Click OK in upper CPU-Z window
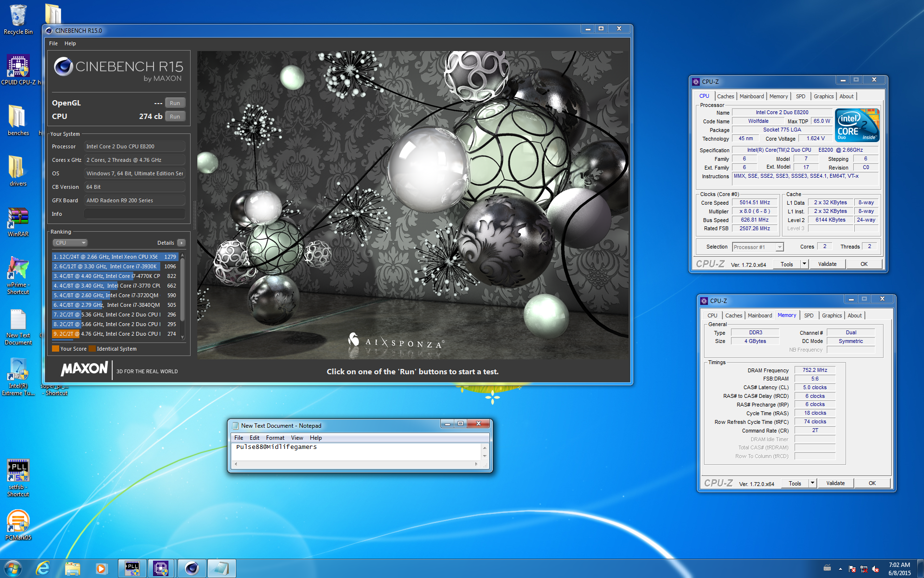Screen dimensions: 924x578 pos(864,264)
